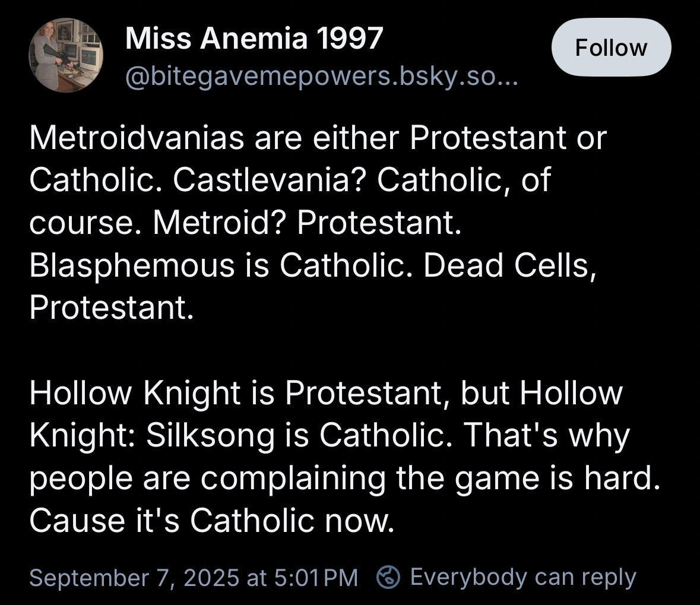This screenshot has width=700, height=605.
Task: Click the 5:01 PM time text
Action: point(316,577)
